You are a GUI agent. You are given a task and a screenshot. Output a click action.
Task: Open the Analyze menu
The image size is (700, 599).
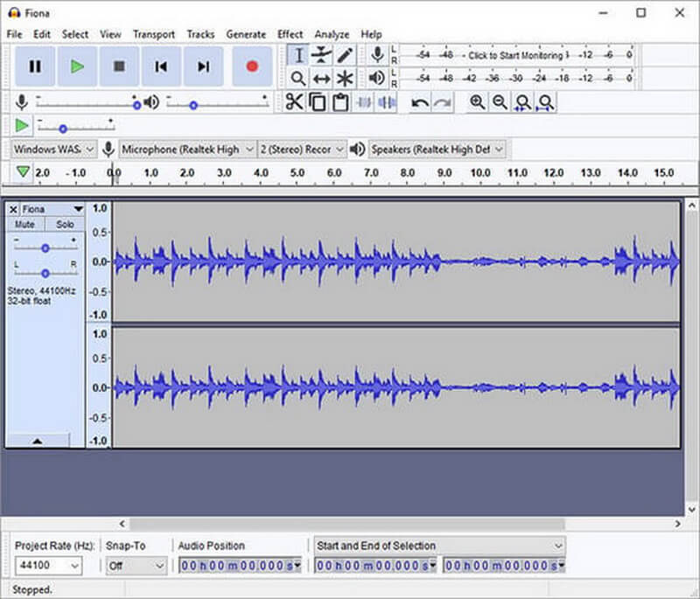[x=332, y=34]
